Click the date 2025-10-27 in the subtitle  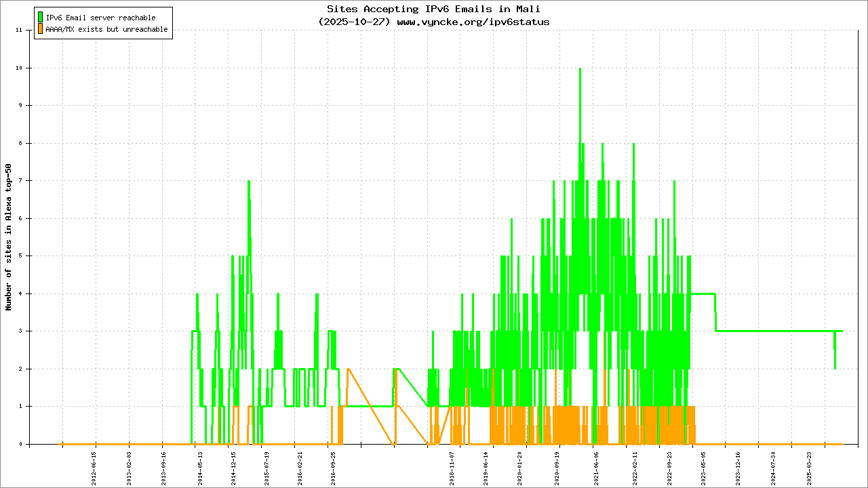355,22
